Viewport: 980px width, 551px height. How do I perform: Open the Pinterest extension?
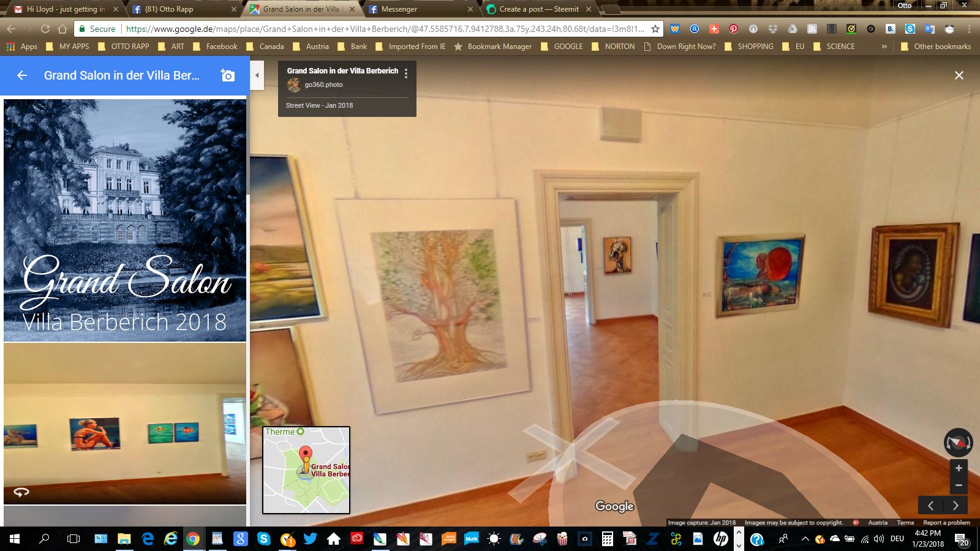tap(733, 29)
